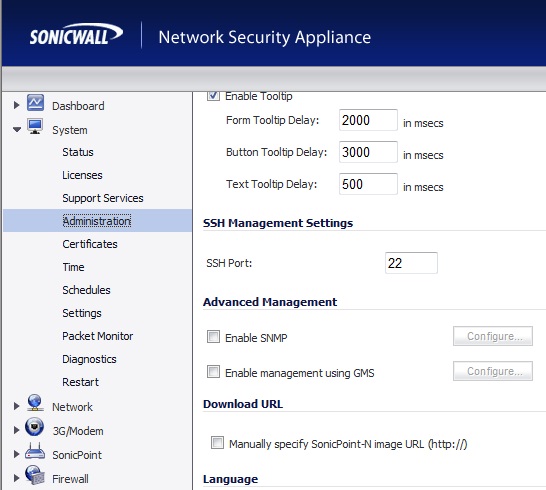This screenshot has height=490, width=546.
Task: Click the Button Tooltip Delay field
Action: coord(368,152)
